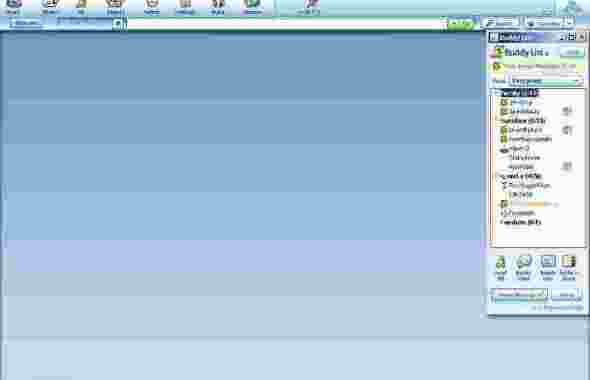Open the arrow at the far right of the address row
590x380 pixels.
tap(569, 23)
